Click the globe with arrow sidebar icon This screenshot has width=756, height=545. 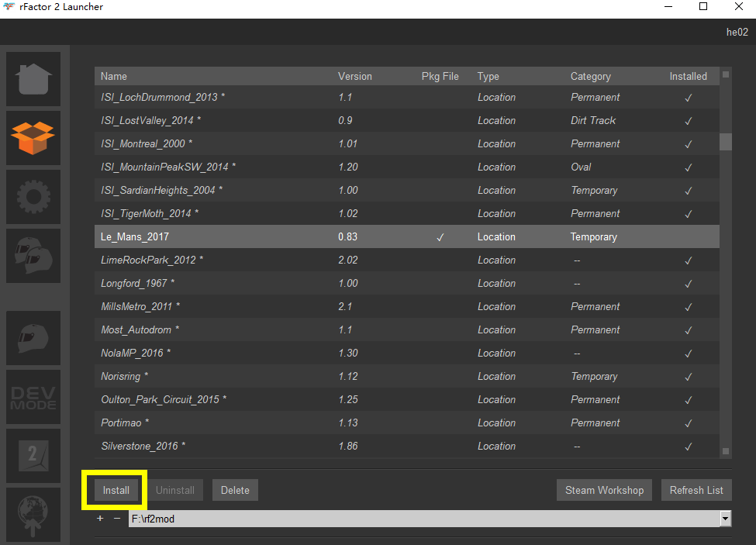(33, 514)
